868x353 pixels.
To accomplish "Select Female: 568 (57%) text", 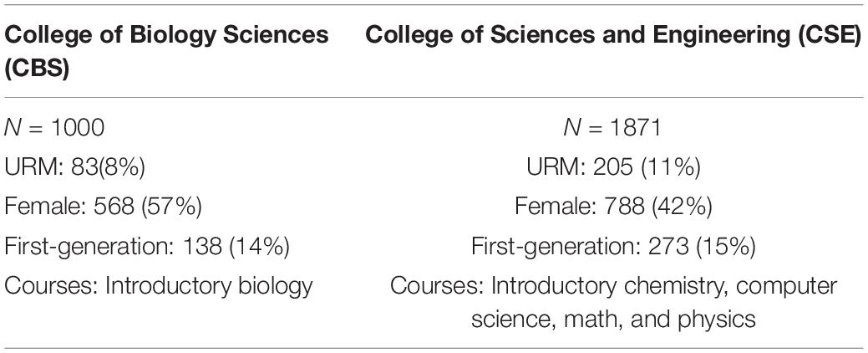I will tap(103, 207).
